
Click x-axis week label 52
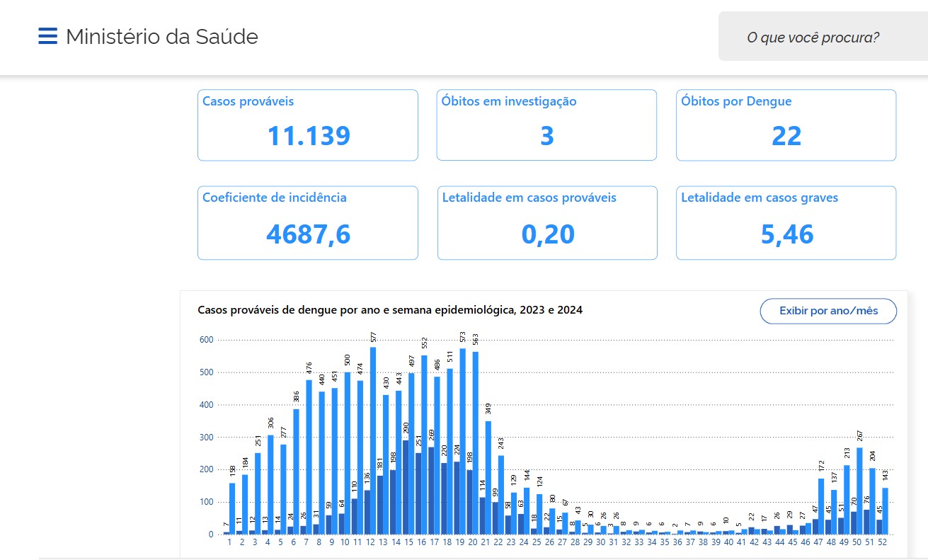click(882, 542)
